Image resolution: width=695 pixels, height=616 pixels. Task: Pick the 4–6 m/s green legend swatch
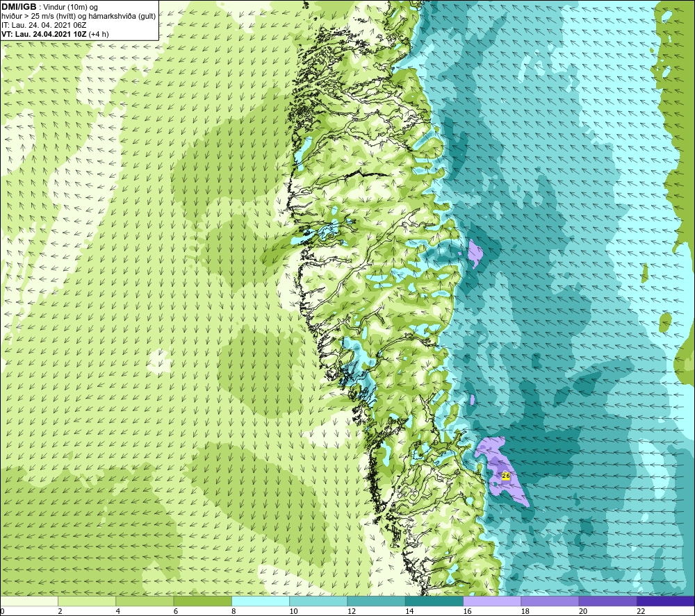pos(145,601)
